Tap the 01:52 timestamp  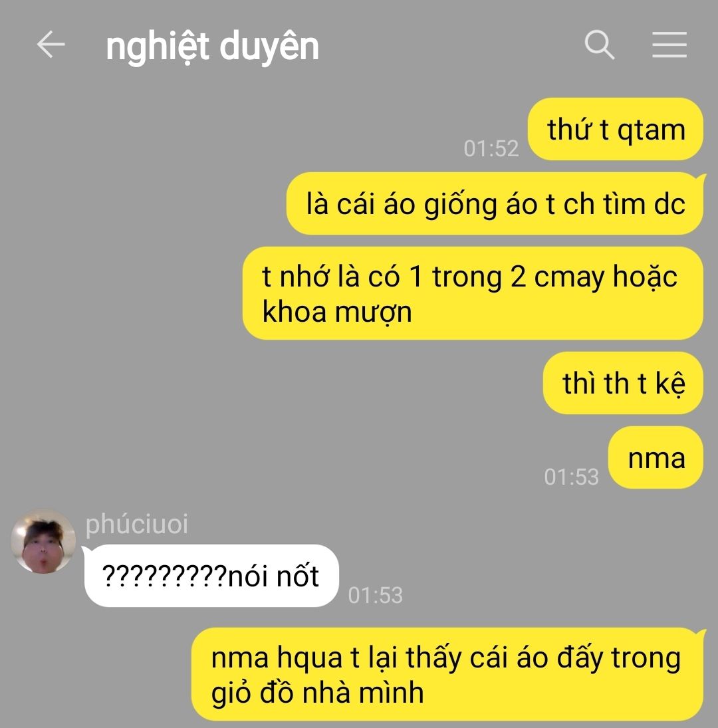(491, 149)
